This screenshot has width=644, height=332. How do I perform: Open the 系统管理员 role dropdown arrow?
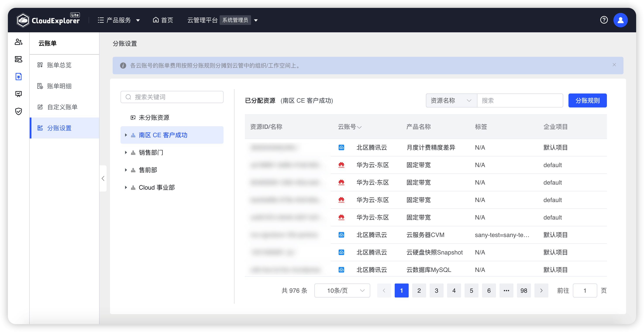coord(256,20)
